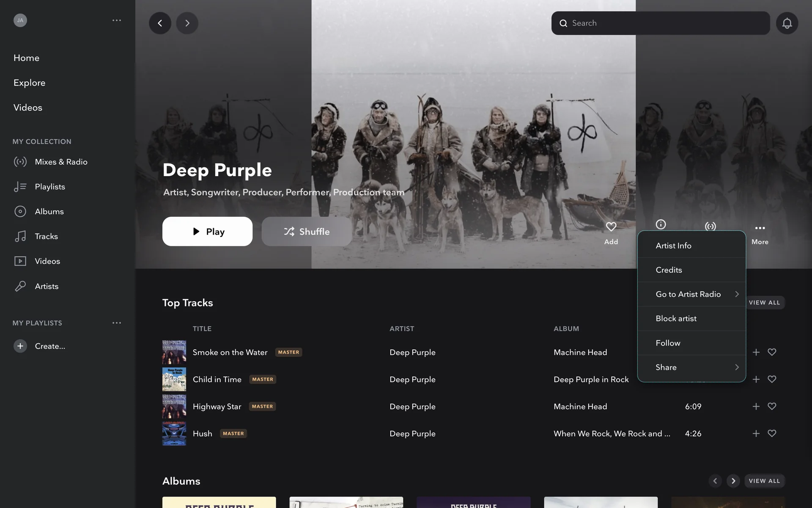This screenshot has width=812, height=508.
Task: Toggle heart on Hush track
Action: (x=772, y=433)
